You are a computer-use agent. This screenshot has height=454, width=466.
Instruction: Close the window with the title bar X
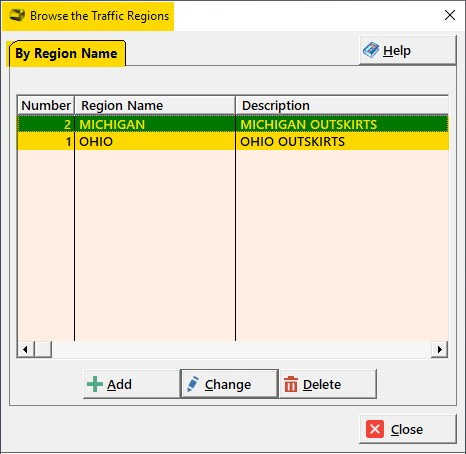(x=450, y=15)
